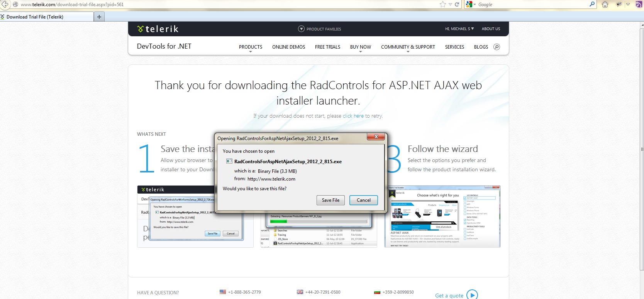Click the Google search engine icon
The height and width of the screenshot is (299, 644).
pyautogui.click(x=469, y=5)
